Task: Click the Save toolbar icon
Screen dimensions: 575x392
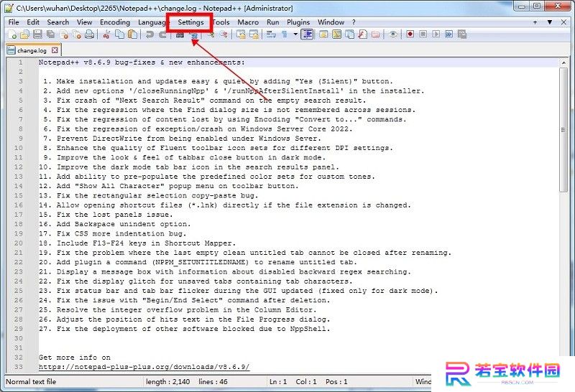Action: tap(37, 34)
